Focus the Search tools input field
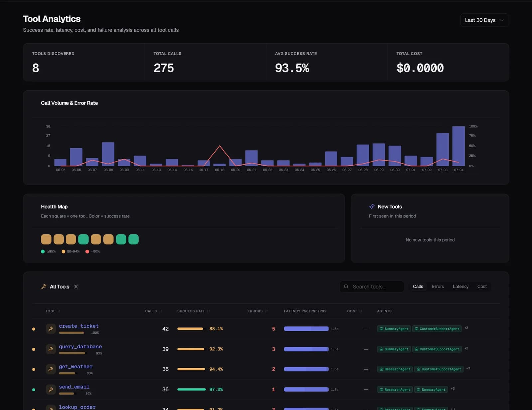The height and width of the screenshot is (410, 532). [x=372, y=287]
